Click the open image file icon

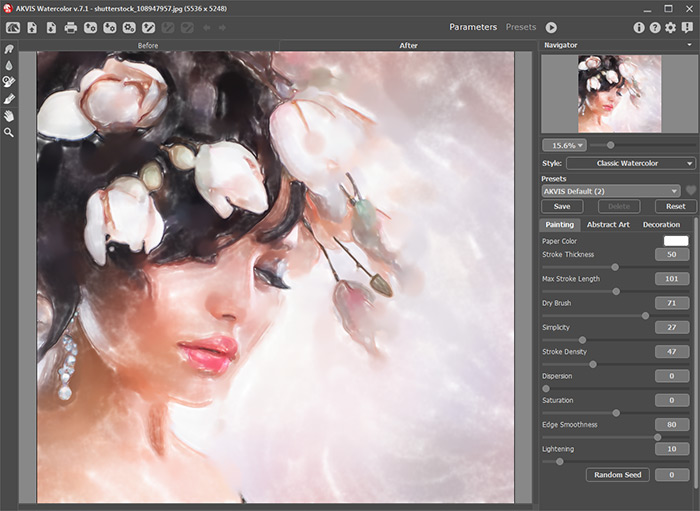[32, 28]
